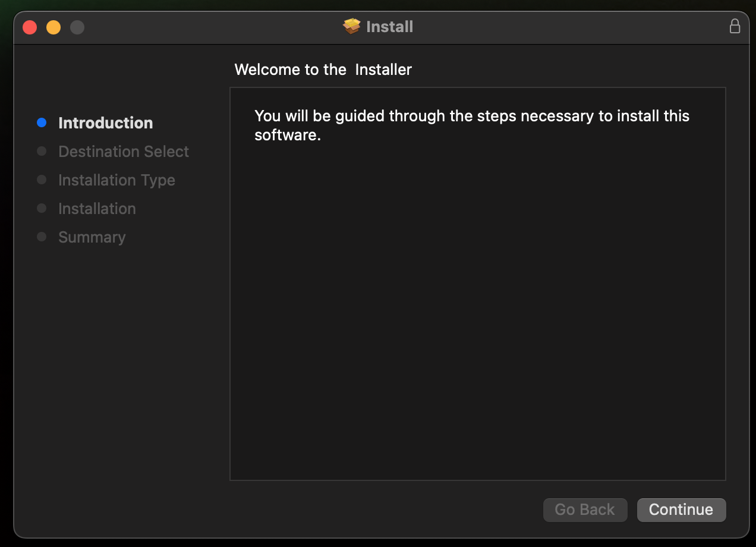
Task: Select the Introduction step in the sidebar
Action: click(x=106, y=123)
